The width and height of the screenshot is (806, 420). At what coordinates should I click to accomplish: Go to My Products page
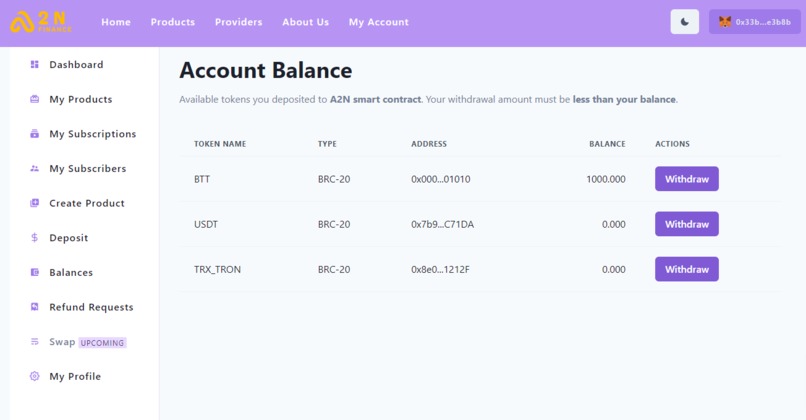tap(81, 99)
